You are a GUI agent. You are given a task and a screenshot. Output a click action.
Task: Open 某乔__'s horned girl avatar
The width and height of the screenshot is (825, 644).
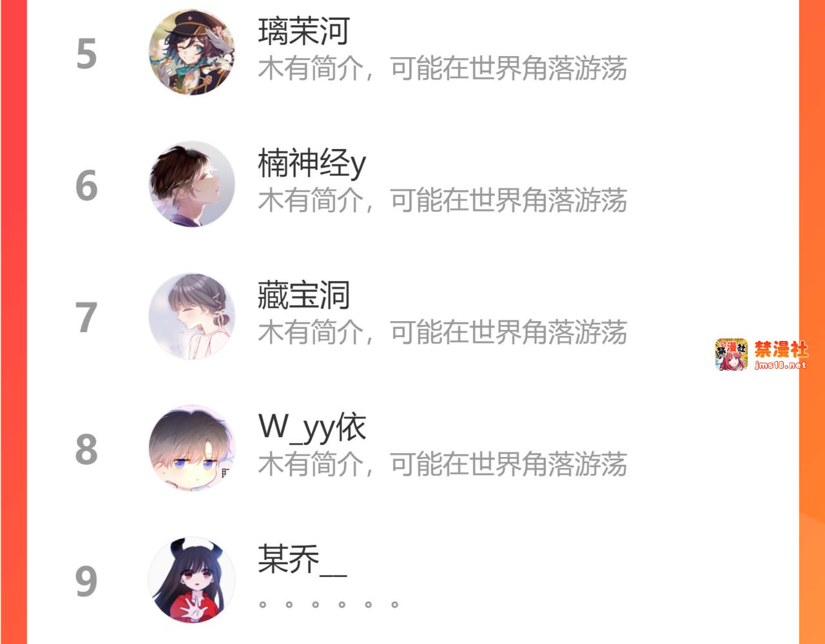pyautogui.click(x=191, y=580)
